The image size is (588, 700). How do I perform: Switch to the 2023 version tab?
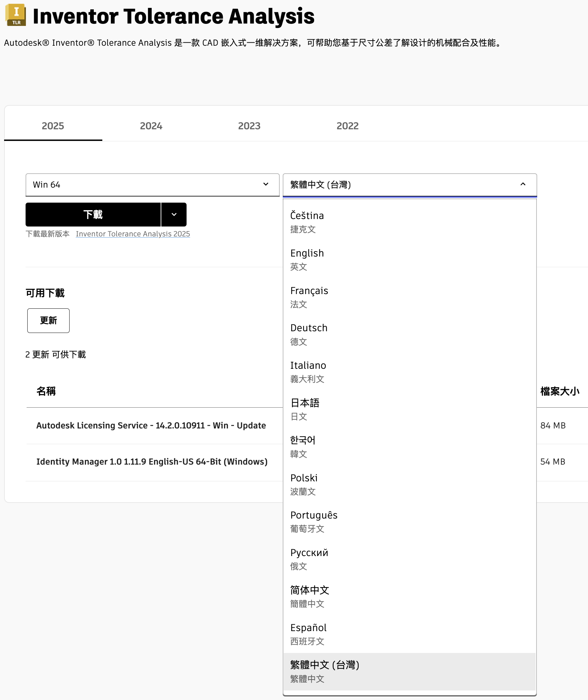pyautogui.click(x=249, y=126)
